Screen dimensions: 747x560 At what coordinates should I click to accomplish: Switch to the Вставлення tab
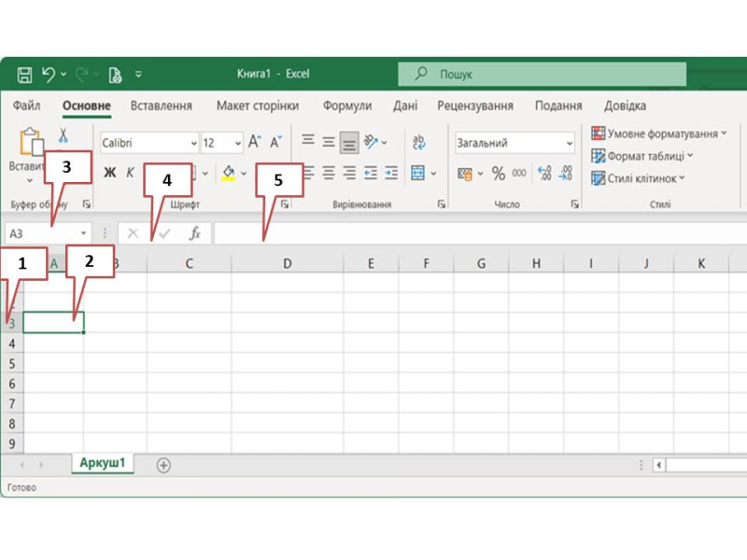tap(162, 105)
